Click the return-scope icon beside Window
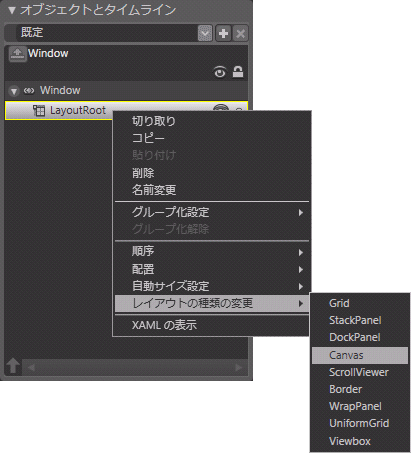The height and width of the screenshot is (453, 411). [17, 54]
